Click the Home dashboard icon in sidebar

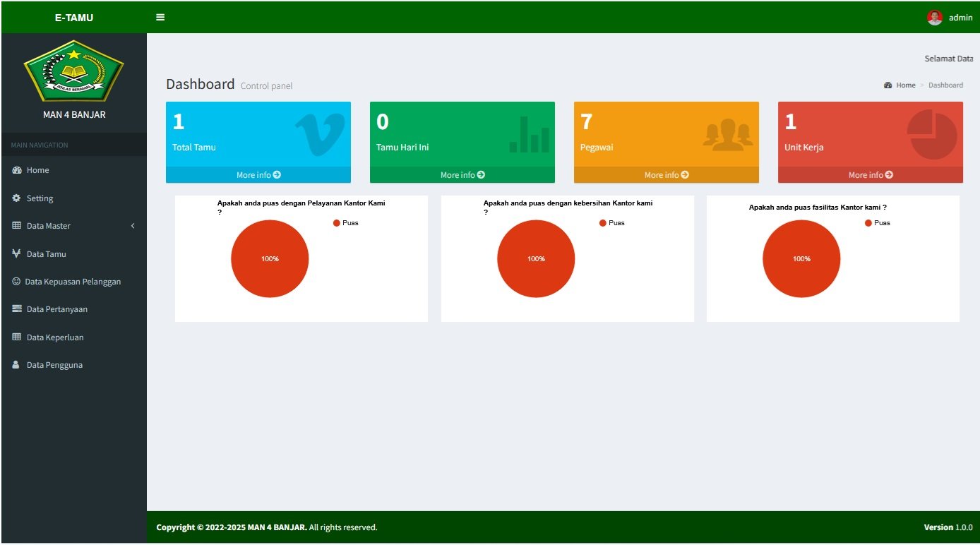click(x=16, y=170)
